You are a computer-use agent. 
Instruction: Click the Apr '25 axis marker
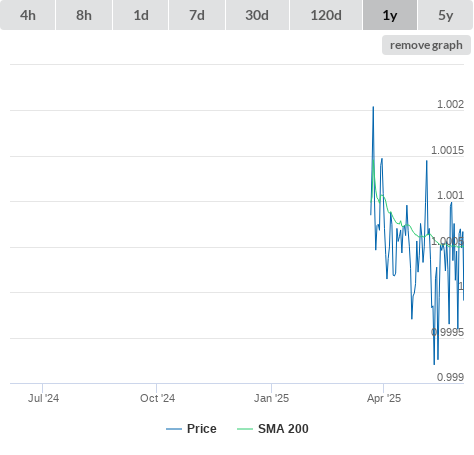384,398
